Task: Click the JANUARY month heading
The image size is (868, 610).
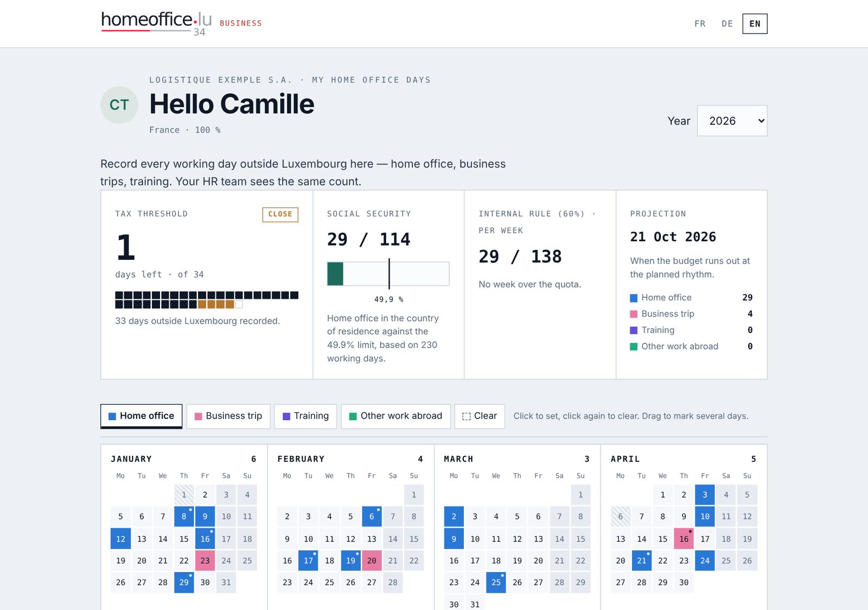Action: (x=131, y=459)
